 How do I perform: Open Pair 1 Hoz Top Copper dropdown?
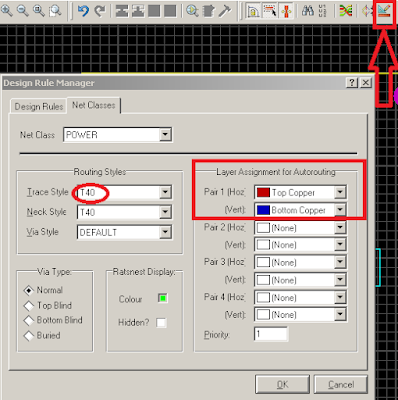[340, 192]
